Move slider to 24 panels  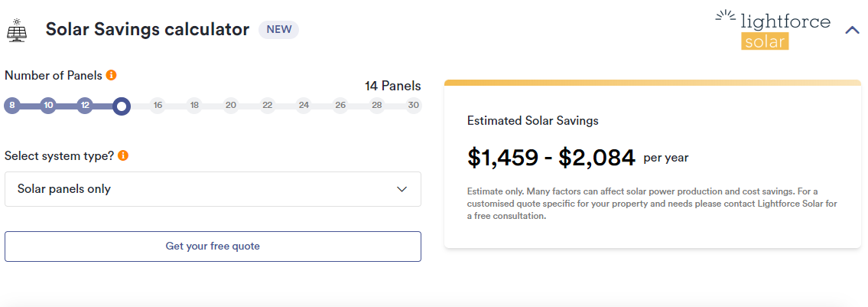(x=304, y=106)
